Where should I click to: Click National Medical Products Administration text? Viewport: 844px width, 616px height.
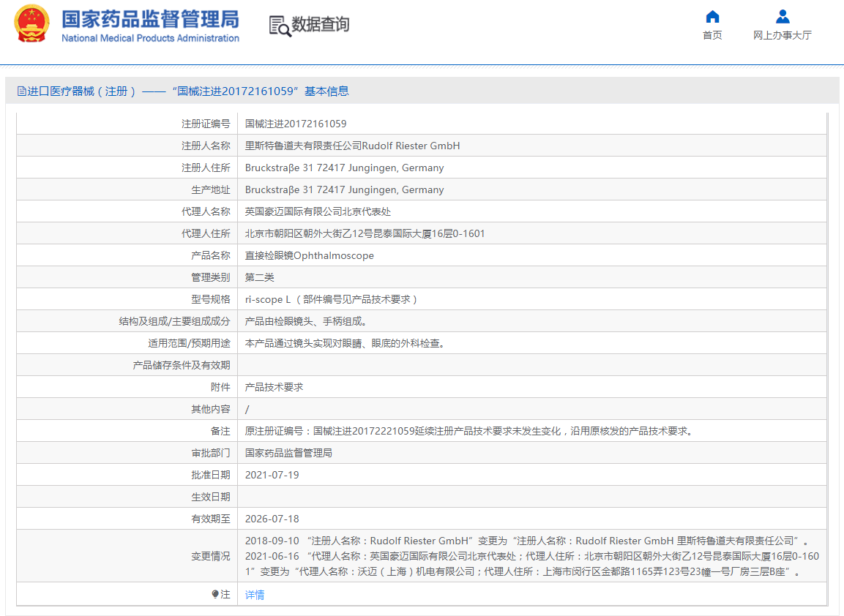[150, 38]
